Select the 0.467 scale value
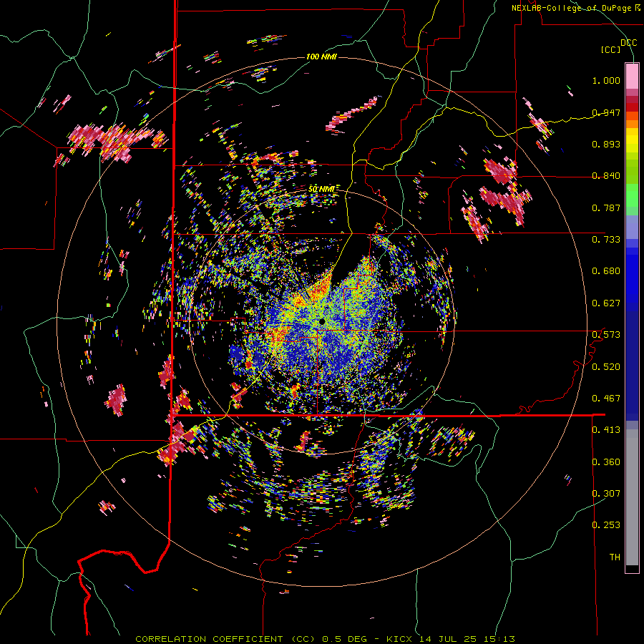This screenshot has height=644, width=644. 606,399
